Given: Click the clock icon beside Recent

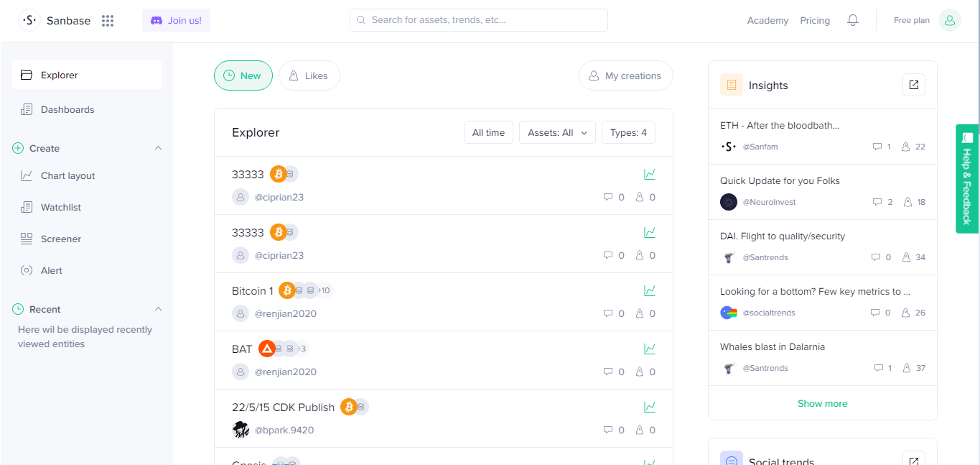Looking at the screenshot, I should click(x=18, y=309).
